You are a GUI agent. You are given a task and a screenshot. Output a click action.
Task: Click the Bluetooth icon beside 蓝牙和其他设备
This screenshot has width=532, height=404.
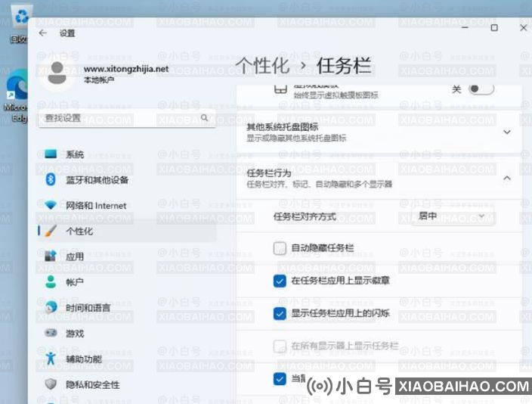coord(51,179)
